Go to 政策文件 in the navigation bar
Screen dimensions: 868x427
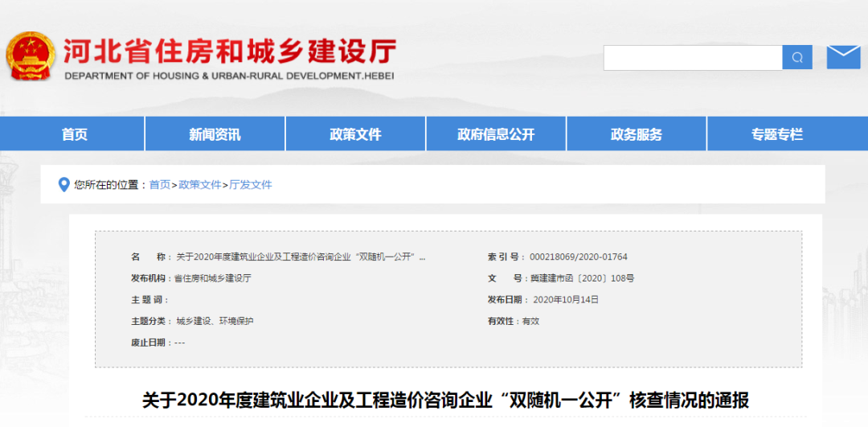355,134
